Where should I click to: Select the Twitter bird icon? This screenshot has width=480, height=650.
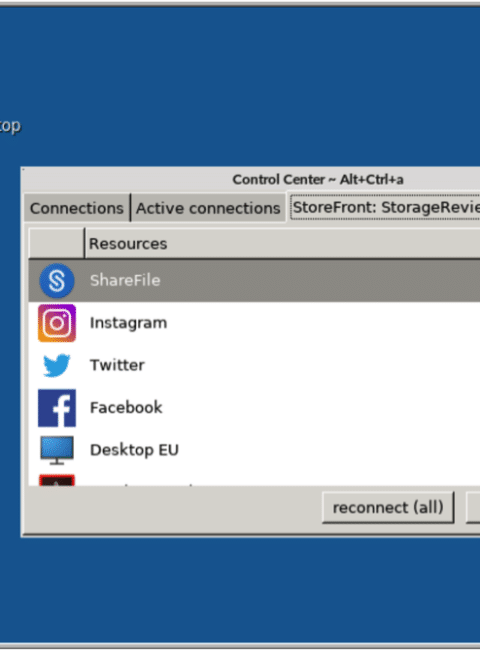pos(57,365)
